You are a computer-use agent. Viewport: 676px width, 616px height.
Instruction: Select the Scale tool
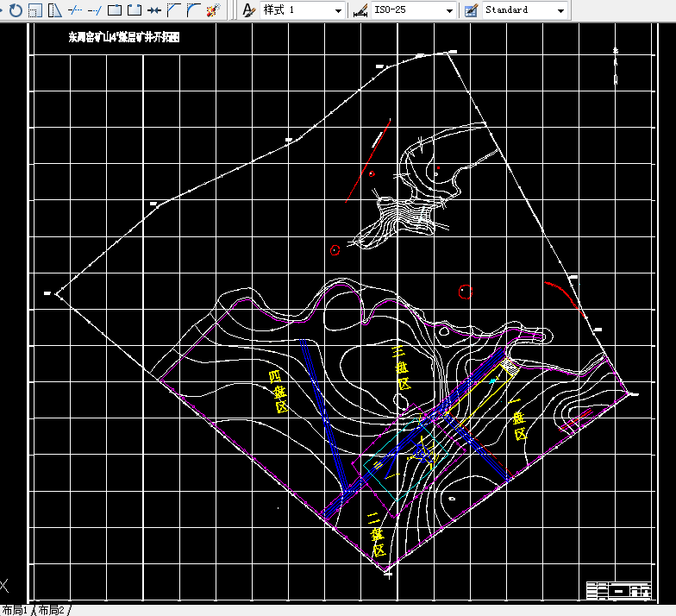click(34, 10)
